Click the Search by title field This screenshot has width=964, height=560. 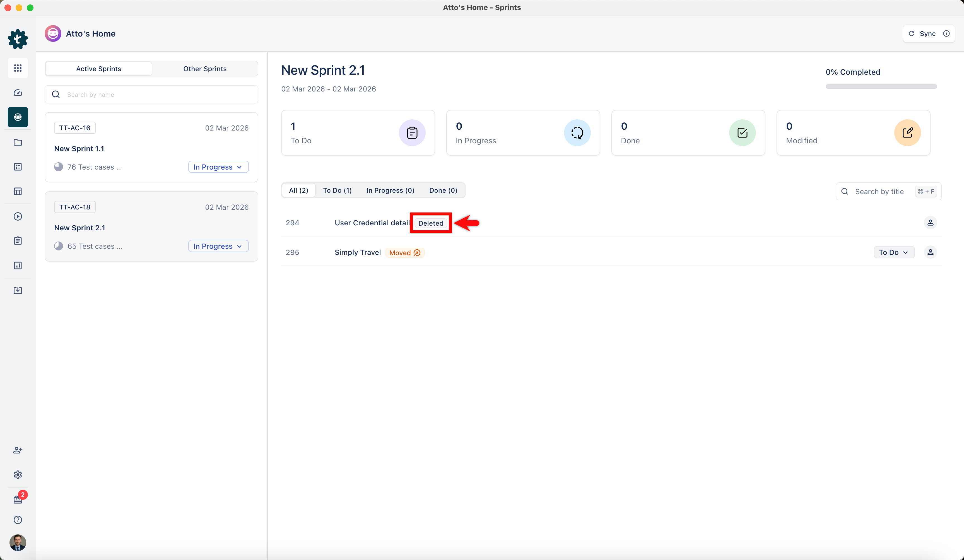tap(879, 192)
